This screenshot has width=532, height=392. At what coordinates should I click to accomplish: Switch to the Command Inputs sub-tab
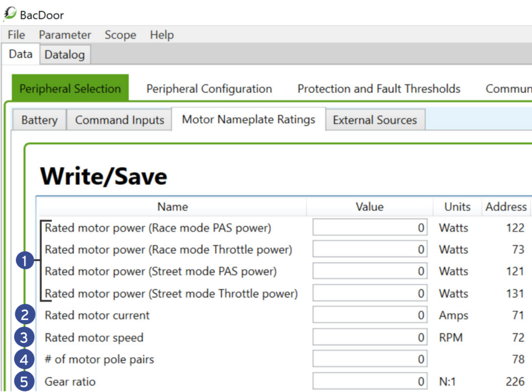pyautogui.click(x=119, y=120)
